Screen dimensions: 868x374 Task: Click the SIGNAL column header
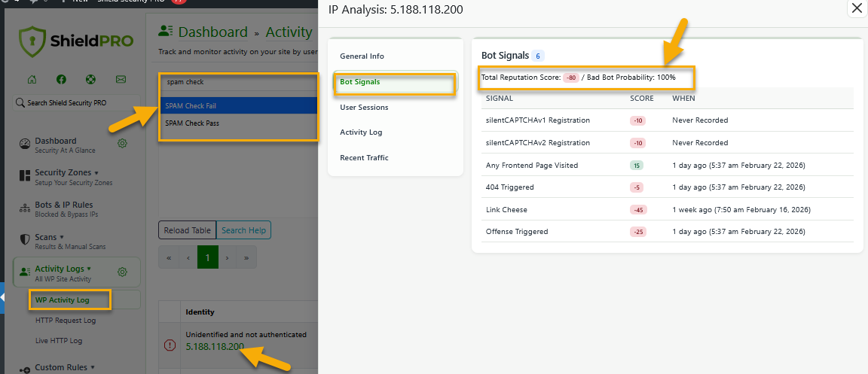[500, 98]
